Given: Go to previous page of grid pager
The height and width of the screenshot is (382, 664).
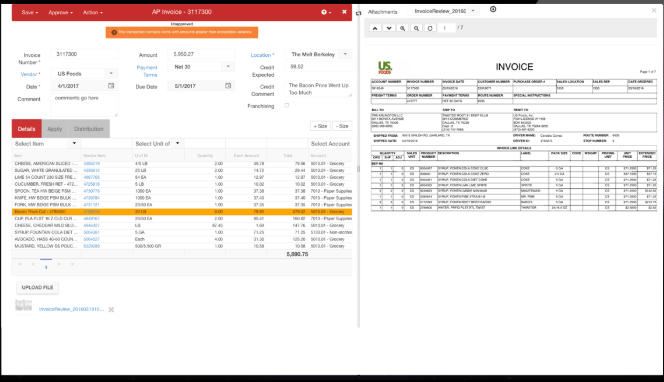Looking at the screenshot, I should tap(33, 264).
